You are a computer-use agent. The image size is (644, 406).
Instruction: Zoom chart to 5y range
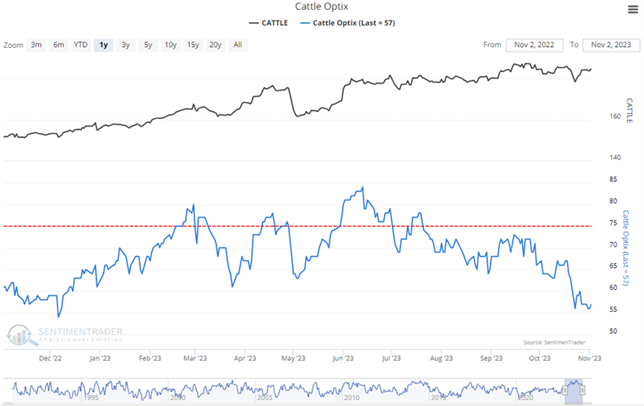coord(147,45)
